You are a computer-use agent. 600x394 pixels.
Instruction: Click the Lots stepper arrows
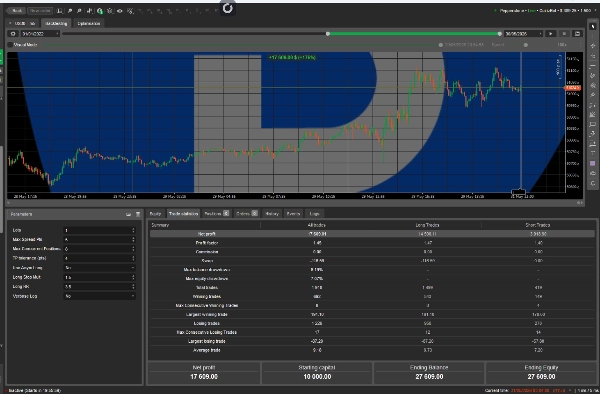coord(133,230)
